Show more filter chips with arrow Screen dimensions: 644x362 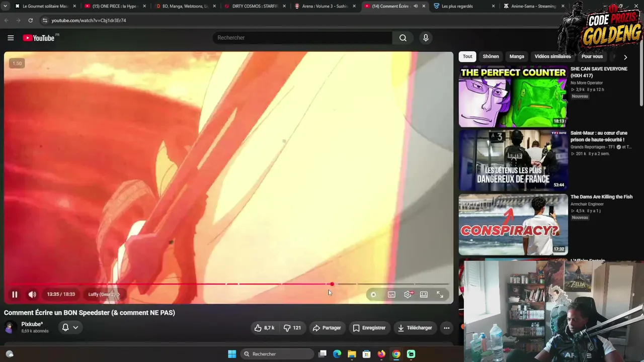click(x=625, y=57)
